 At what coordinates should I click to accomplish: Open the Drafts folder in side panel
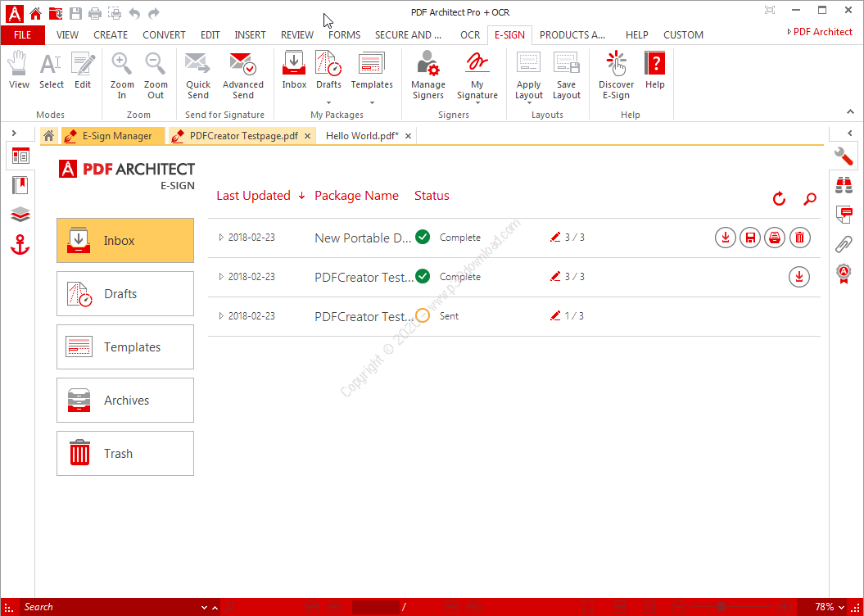click(x=125, y=294)
